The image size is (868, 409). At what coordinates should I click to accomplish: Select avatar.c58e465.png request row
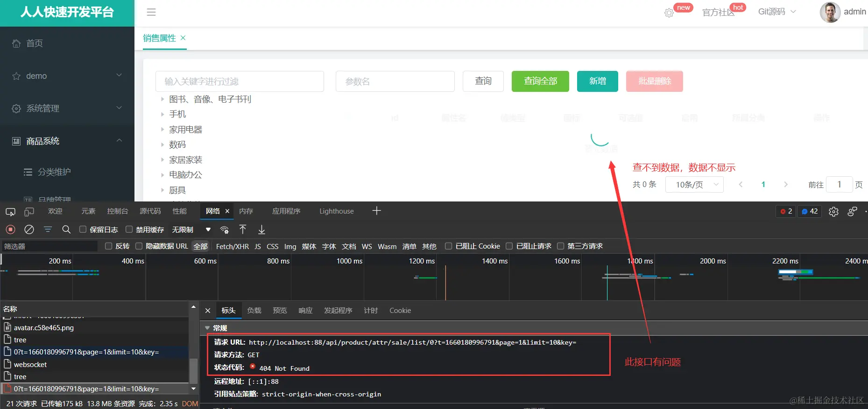tap(95, 327)
